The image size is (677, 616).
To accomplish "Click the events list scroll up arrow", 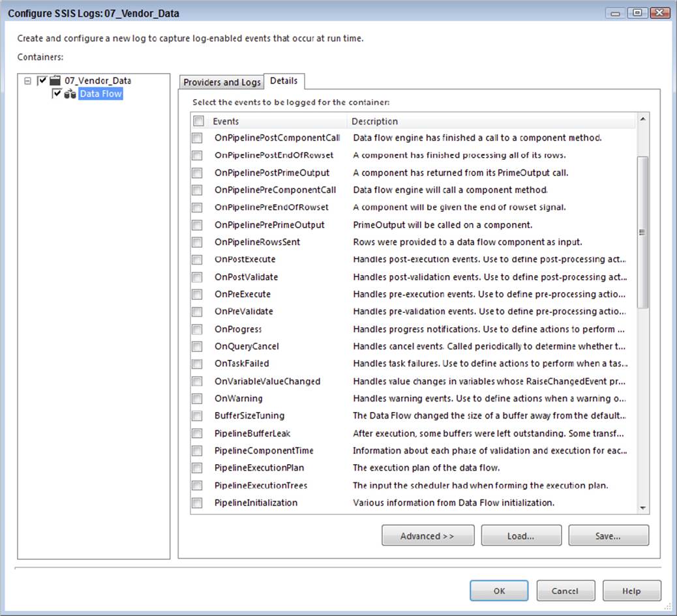I will pyautogui.click(x=643, y=119).
